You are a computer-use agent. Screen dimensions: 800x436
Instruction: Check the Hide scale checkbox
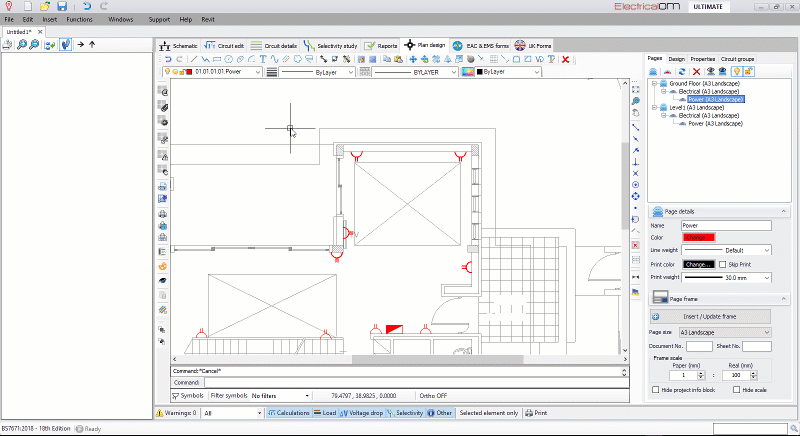click(736, 390)
